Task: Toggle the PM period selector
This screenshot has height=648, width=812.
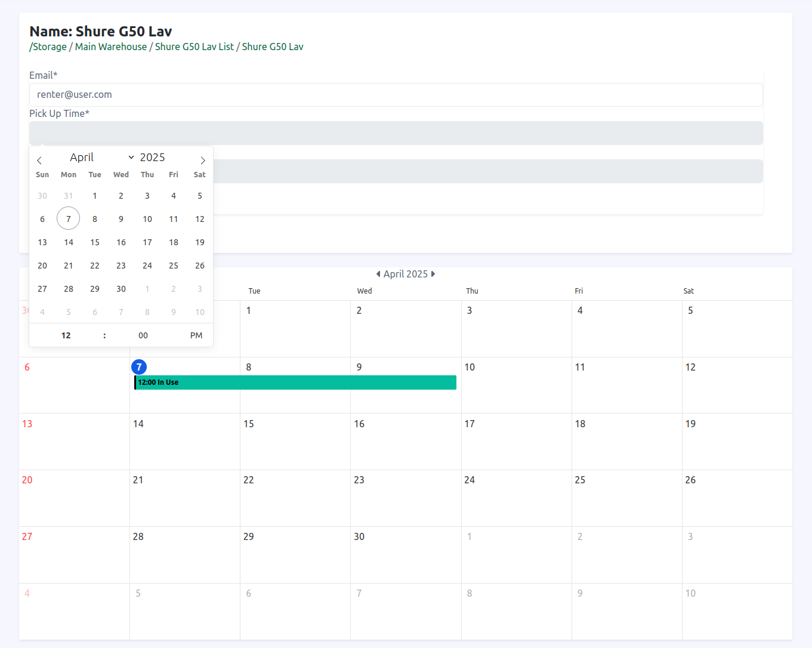Action: coord(196,335)
